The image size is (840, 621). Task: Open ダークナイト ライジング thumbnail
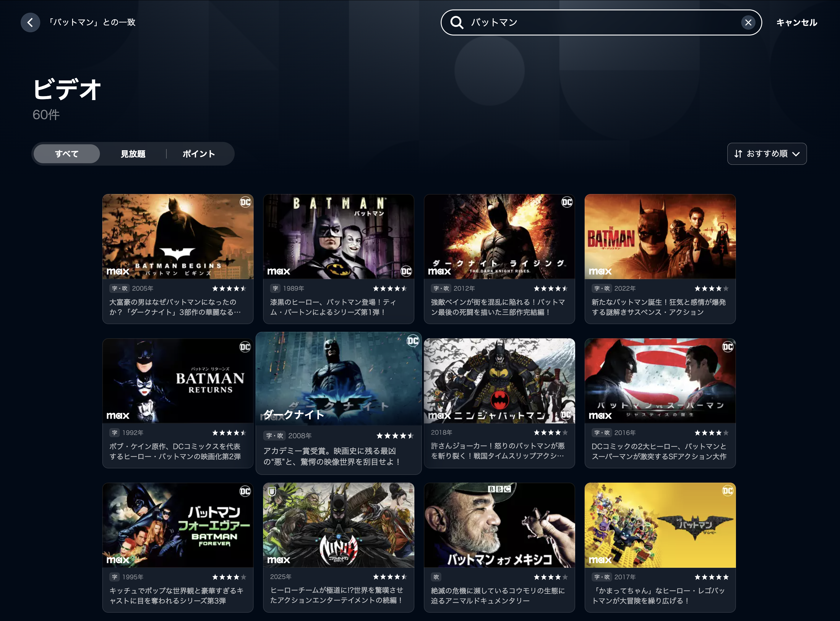[x=499, y=237]
